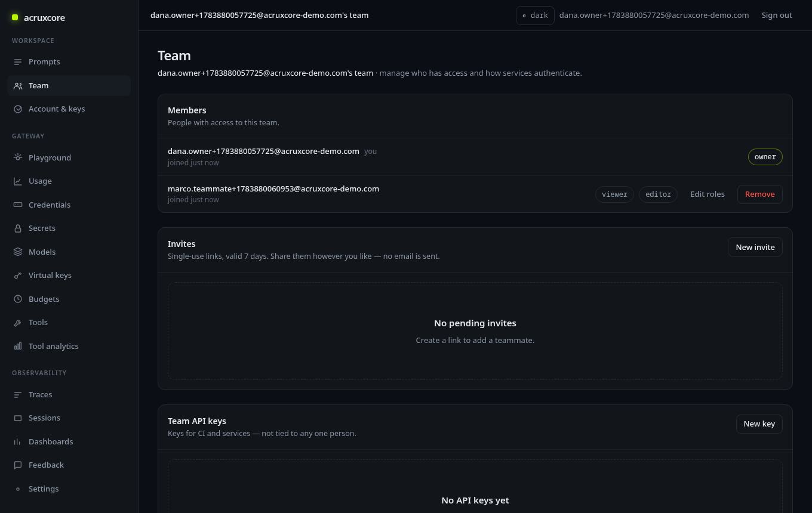Viewport: 812px width, 513px height.
Task: Click the 'Team API keys' section title
Action: [197, 421]
